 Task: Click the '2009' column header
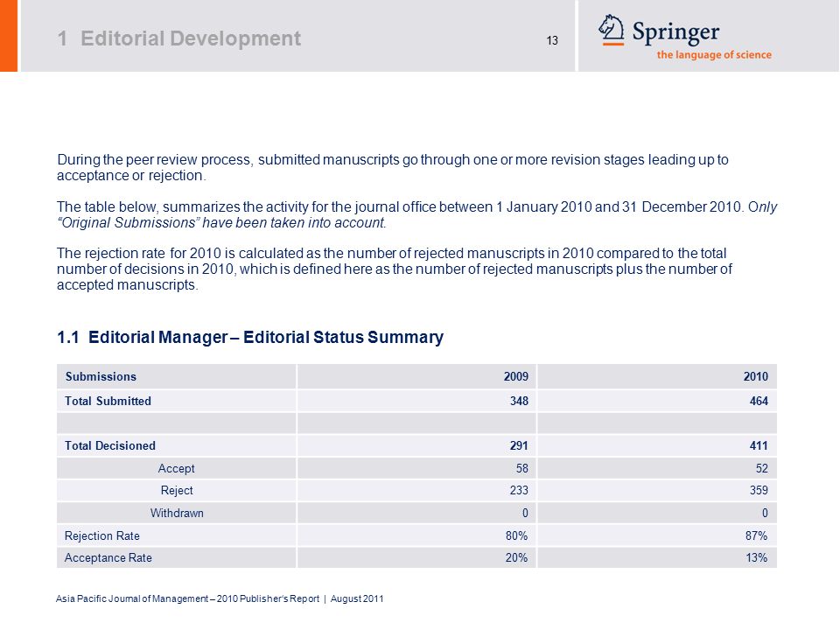(x=516, y=376)
